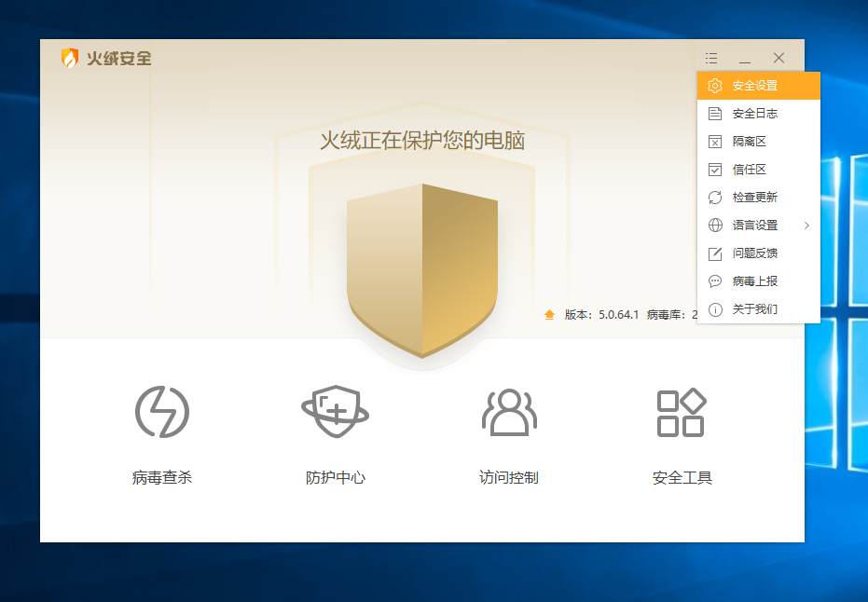Open the hamburger main menu icon
Image resolution: width=868 pixels, height=602 pixels.
[x=711, y=58]
